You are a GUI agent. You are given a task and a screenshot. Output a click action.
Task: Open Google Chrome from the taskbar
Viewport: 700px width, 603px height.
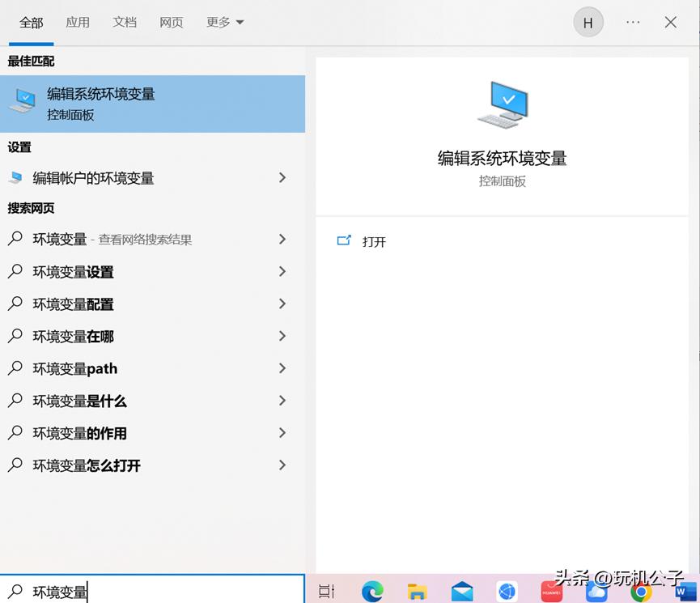point(642,592)
